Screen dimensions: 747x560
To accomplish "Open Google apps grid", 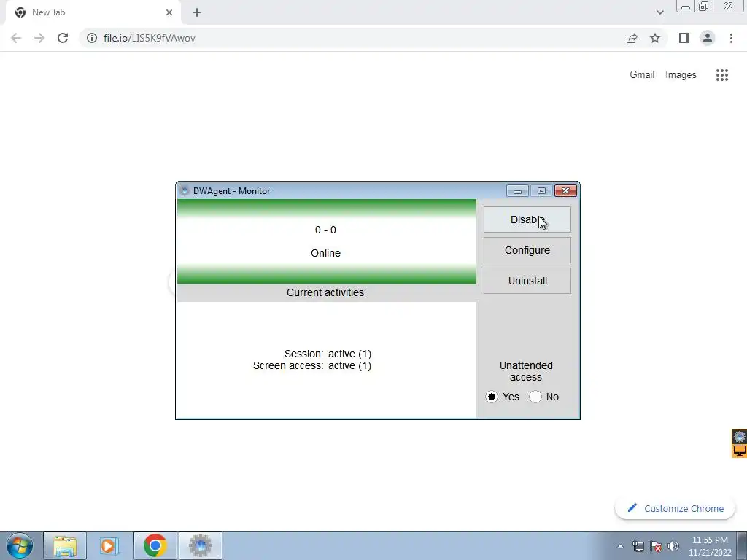I will (x=722, y=75).
